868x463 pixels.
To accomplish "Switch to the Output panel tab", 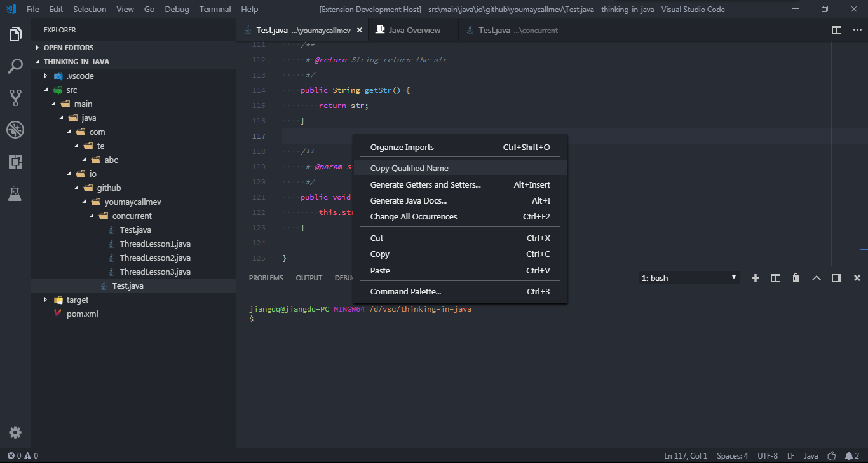I will pos(309,278).
